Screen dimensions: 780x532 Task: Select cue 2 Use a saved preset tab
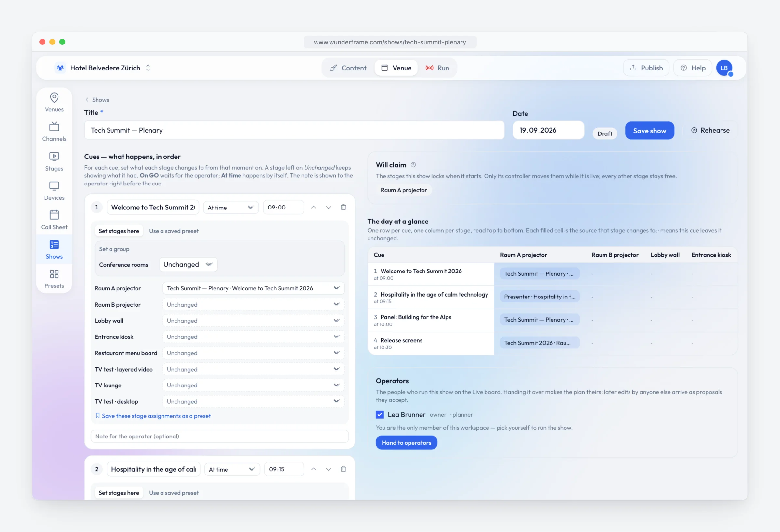tap(174, 492)
